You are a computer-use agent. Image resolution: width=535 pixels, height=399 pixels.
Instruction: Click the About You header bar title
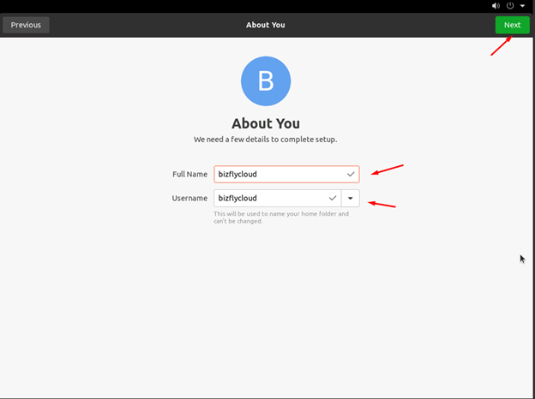pos(266,25)
